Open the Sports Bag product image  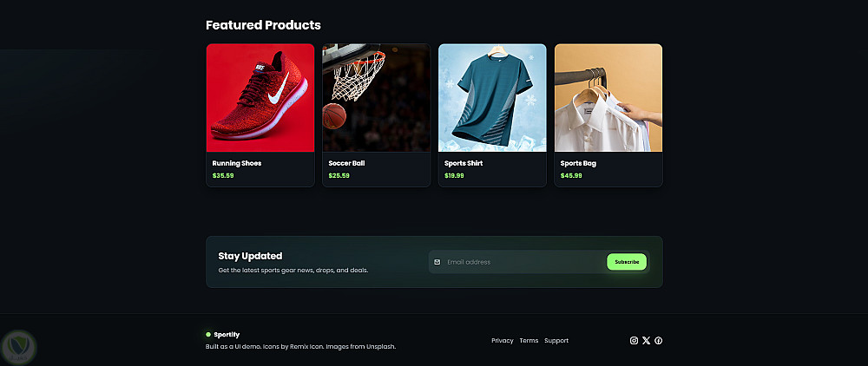(x=608, y=98)
